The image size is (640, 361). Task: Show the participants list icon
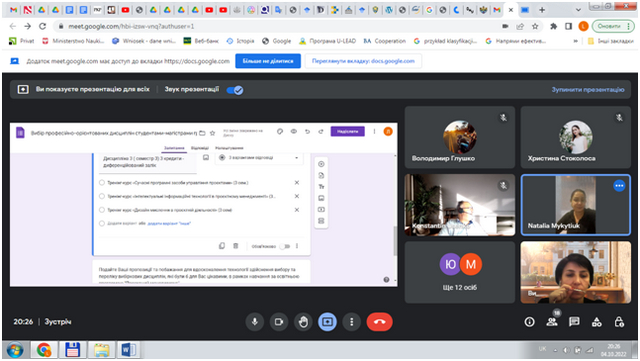click(x=552, y=322)
